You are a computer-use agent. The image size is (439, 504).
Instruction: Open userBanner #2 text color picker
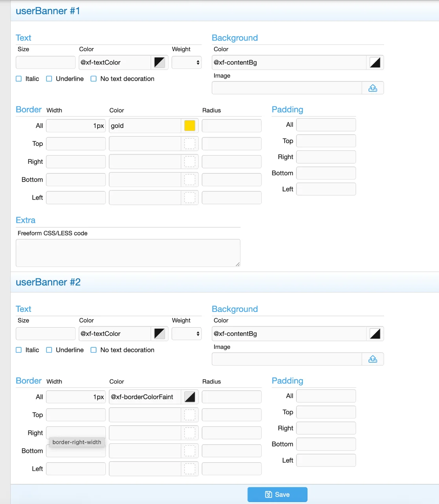coord(159,334)
